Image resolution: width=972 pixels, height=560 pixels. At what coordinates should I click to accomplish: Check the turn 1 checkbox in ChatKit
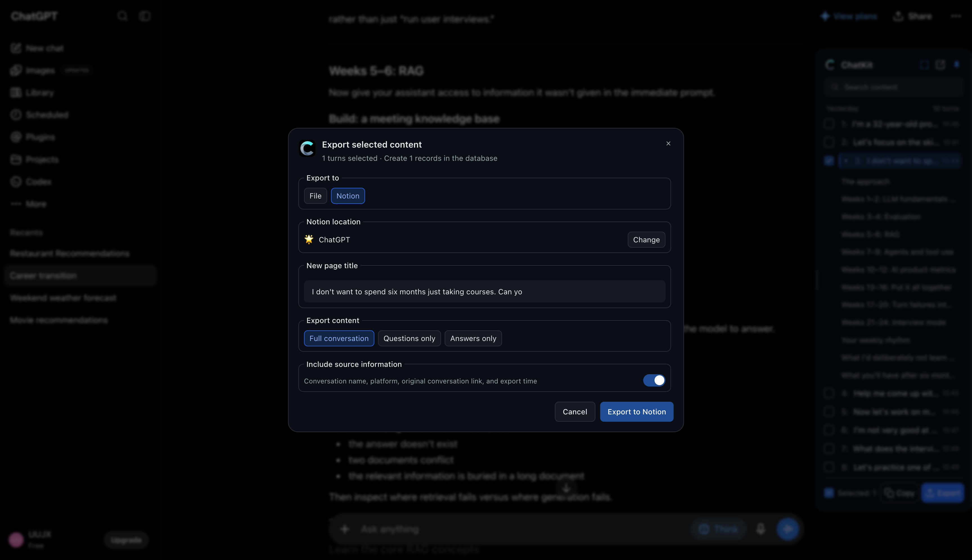point(829,124)
